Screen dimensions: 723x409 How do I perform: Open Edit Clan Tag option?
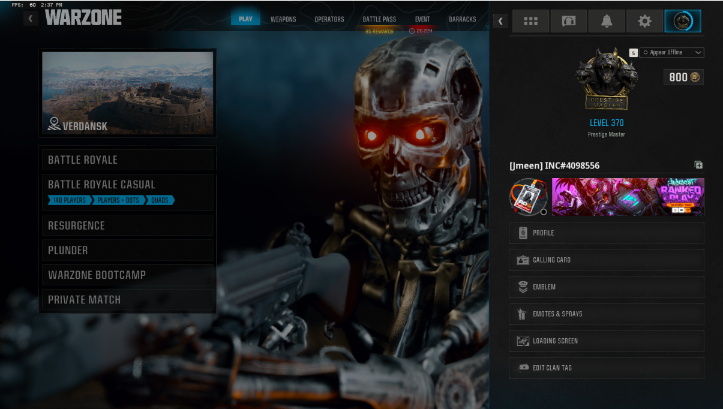click(606, 368)
